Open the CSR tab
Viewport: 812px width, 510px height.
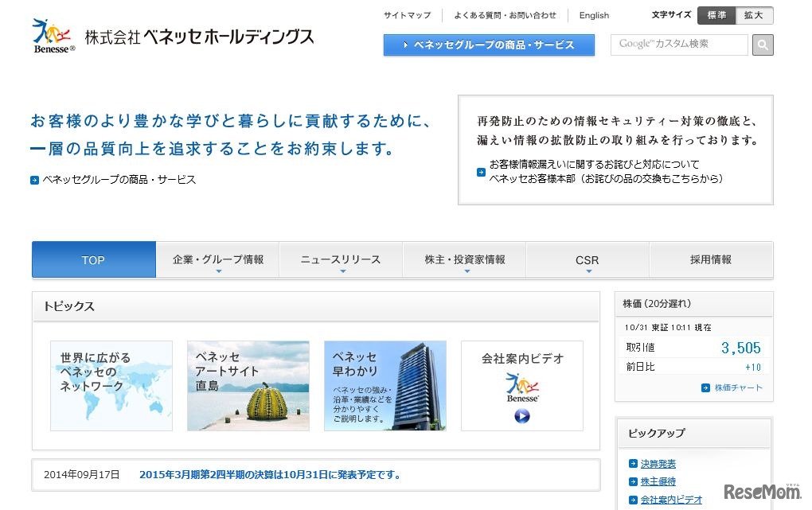(x=588, y=259)
